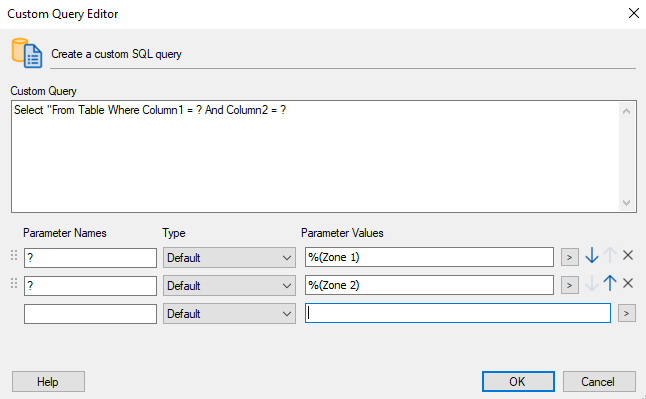This screenshot has width=646, height=399.
Task: Click the custom SQL query database icon
Action: click(27, 53)
